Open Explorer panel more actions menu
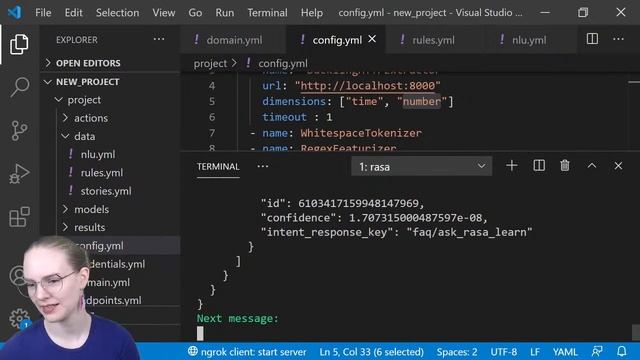This screenshot has height=360, width=640. 159,40
